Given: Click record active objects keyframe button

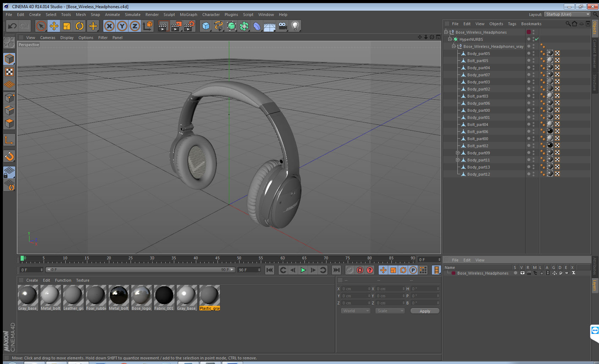Looking at the screenshot, I should point(350,270).
